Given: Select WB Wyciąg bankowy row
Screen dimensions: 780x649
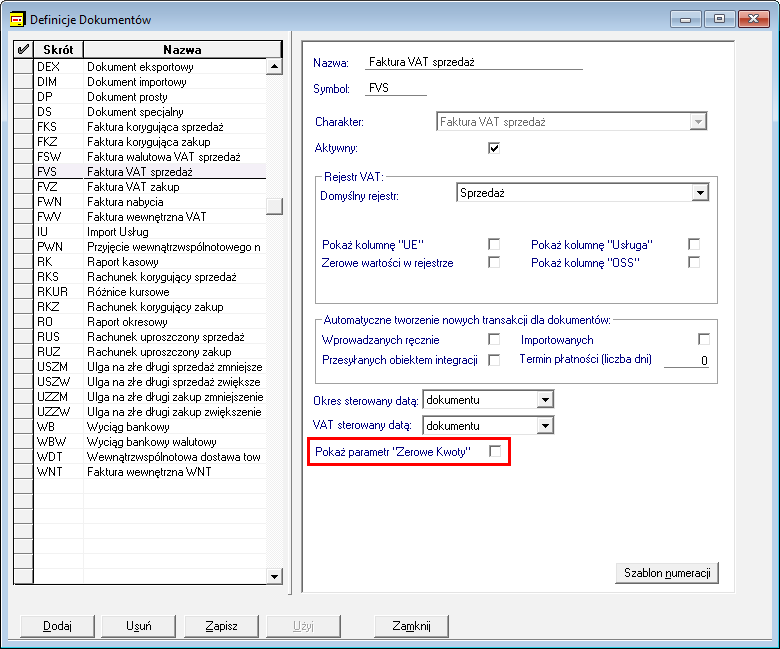Looking at the screenshot, I should point(150,427).
